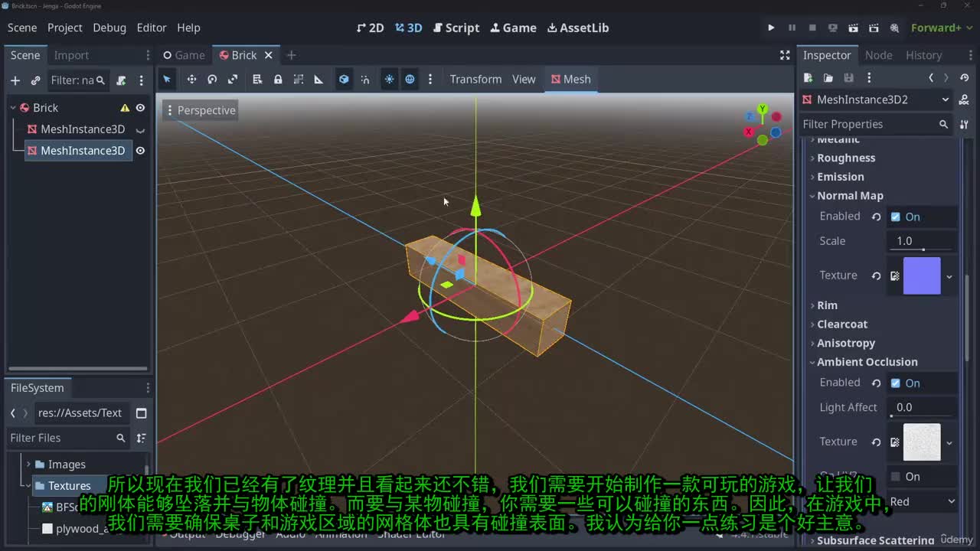Switch to the Node tab

(x=878, y=55)
